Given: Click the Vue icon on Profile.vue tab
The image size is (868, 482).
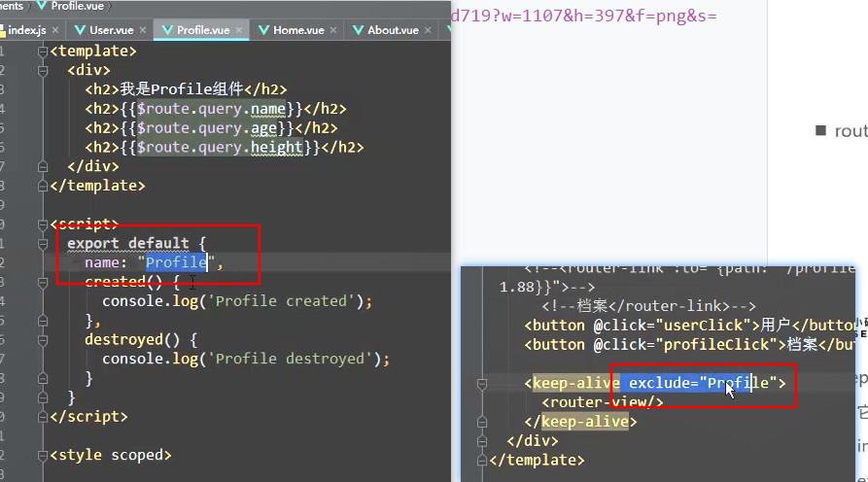Looking at the screenshot, I should click(x=167, y=30).
